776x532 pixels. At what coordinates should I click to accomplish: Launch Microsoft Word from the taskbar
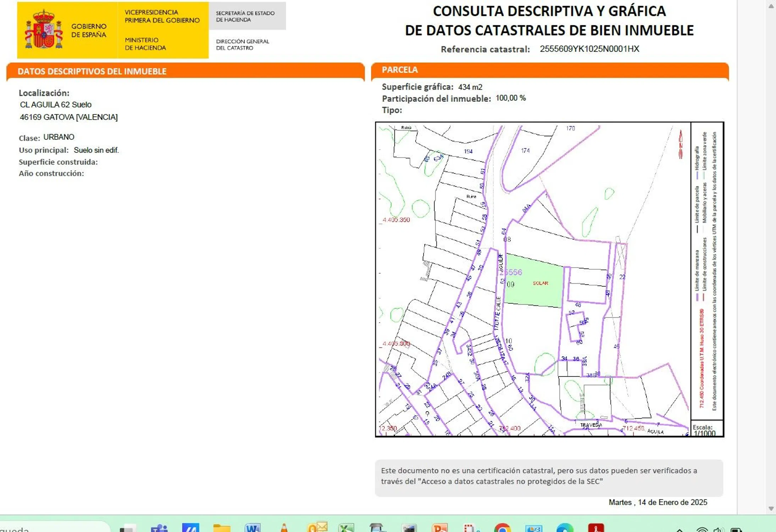(x=253, y=528)
